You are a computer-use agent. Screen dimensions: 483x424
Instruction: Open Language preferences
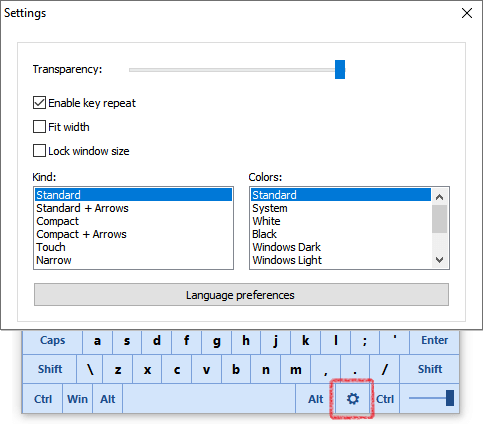[x=241, y=295]
